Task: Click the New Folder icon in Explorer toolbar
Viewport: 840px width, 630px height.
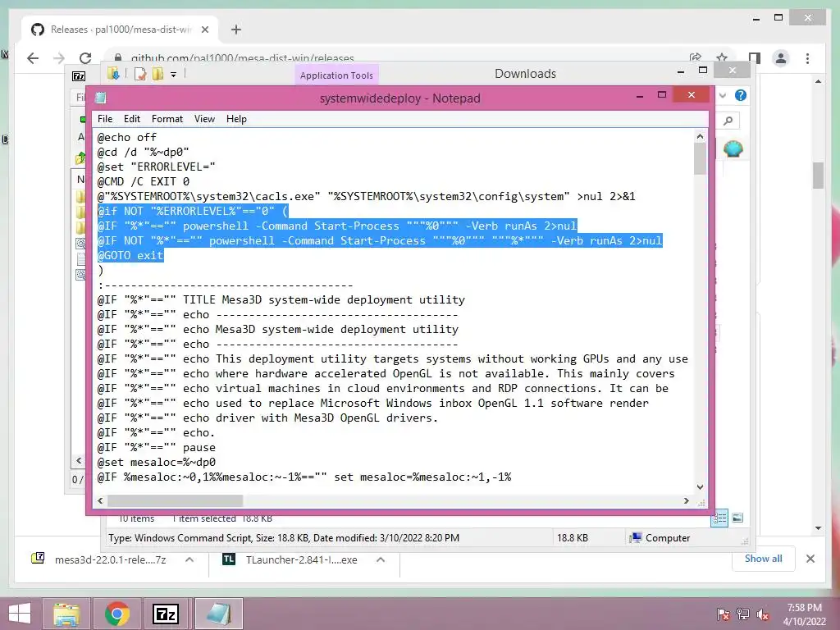Action: [x=157, y=74]
